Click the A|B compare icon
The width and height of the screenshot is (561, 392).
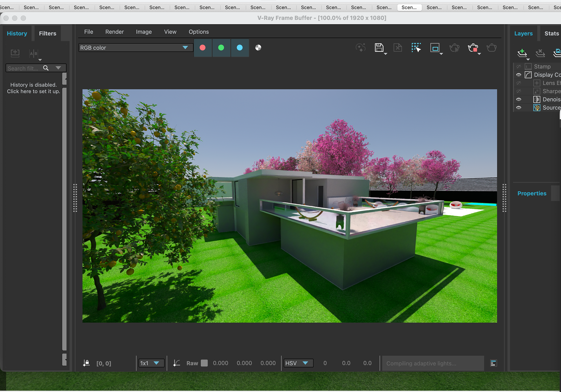pos(34,53)
